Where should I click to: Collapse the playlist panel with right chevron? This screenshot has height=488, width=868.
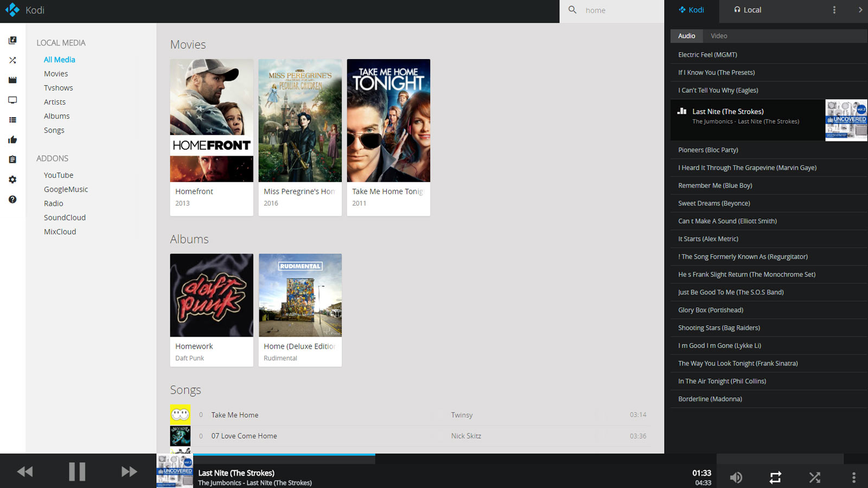pyautogui.click(x=860, y=10)
